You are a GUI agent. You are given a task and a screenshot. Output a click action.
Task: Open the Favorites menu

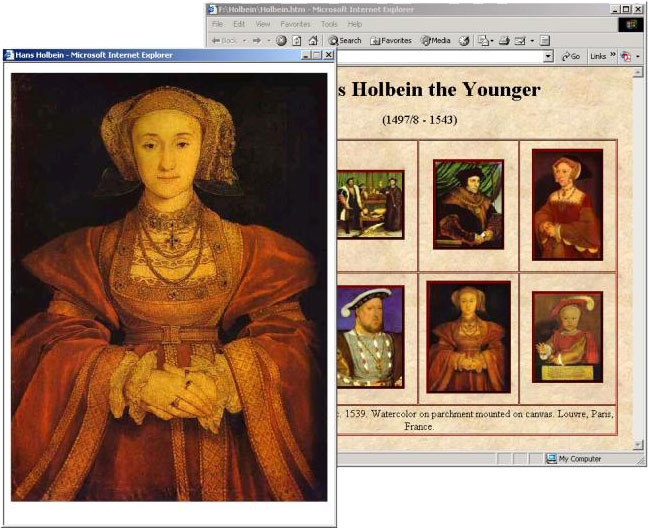coord(295,23)
